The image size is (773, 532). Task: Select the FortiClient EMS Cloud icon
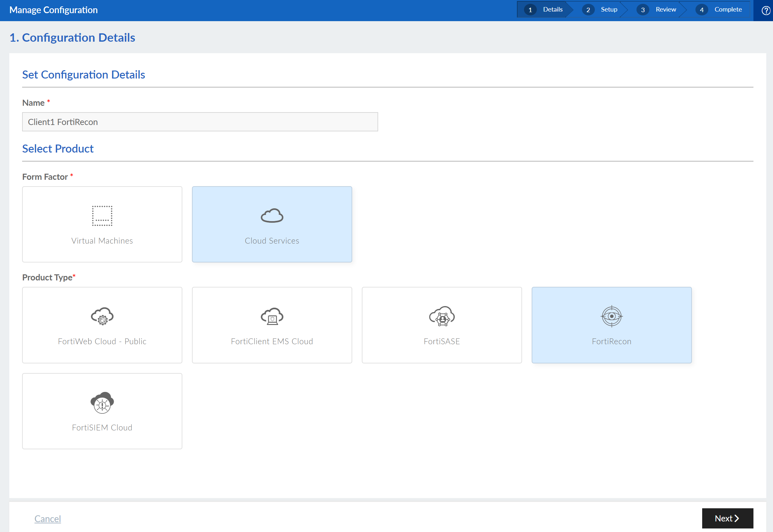pos(272,316)
